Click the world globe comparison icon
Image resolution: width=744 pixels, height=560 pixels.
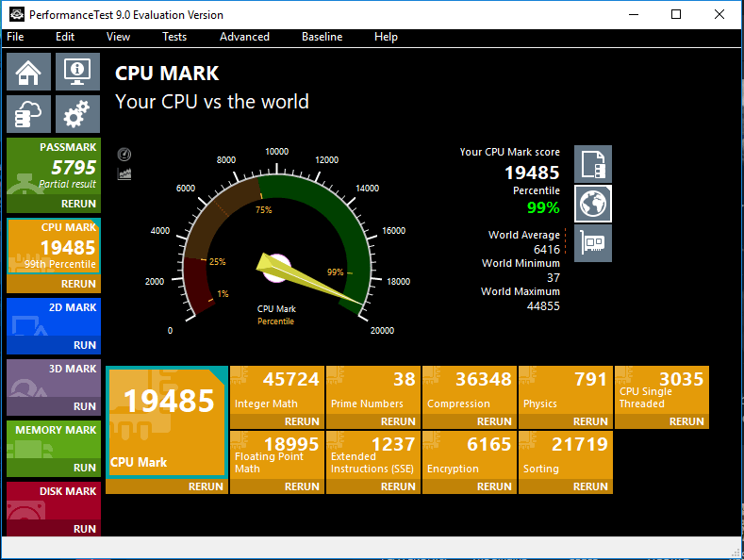(x=593, y=204)
